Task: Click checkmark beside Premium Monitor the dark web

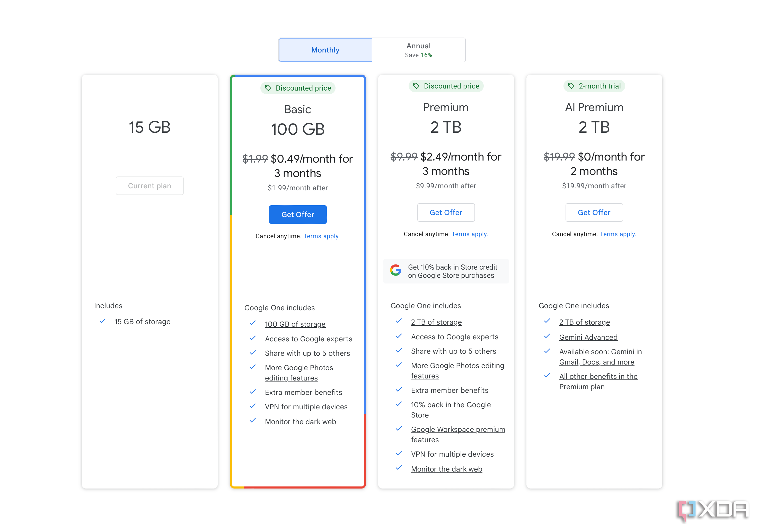Action: [399, 468]
